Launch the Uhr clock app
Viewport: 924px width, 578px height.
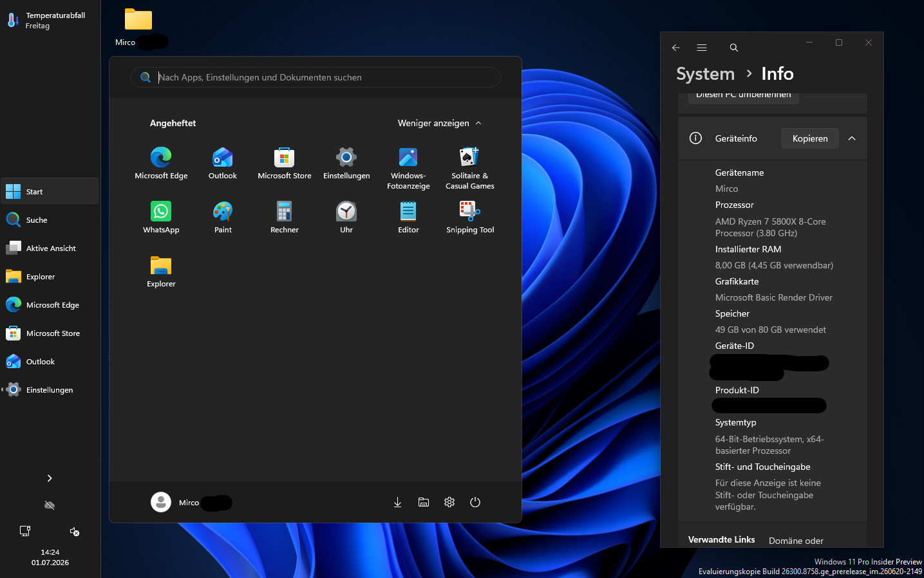click(x=346, y=218)
